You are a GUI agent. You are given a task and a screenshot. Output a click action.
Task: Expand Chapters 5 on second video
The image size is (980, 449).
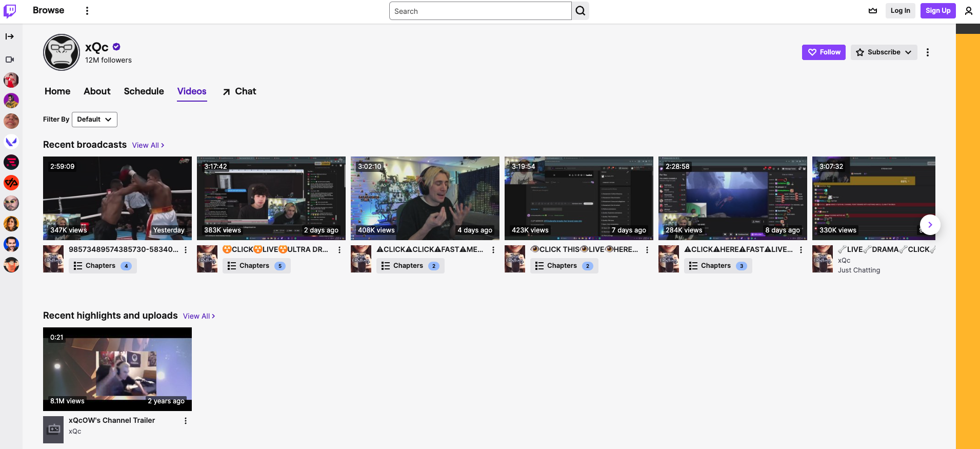[x=256, y=266]
